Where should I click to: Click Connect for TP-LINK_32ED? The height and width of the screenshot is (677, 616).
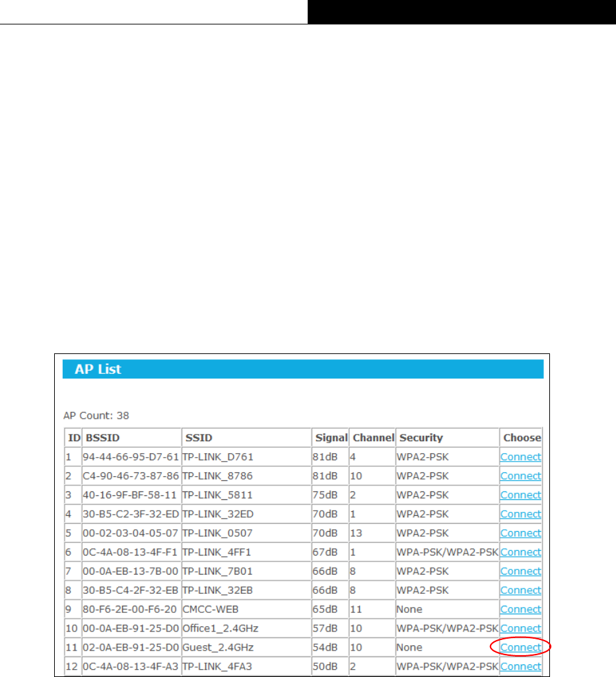coord(521,514)
